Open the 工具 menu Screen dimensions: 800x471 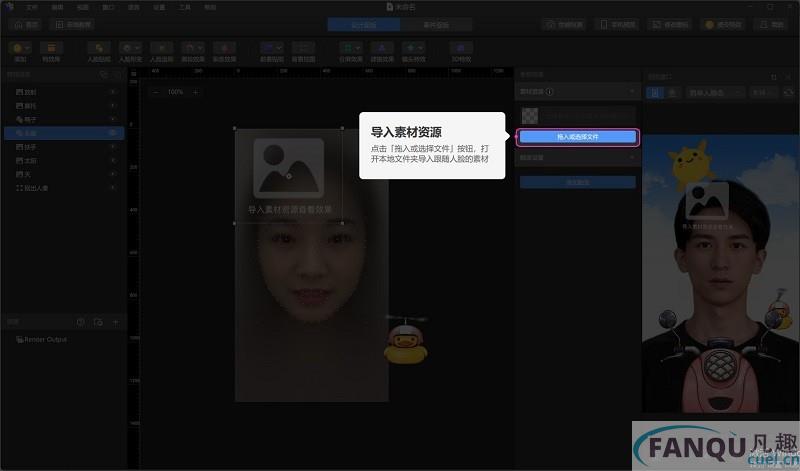185,7
